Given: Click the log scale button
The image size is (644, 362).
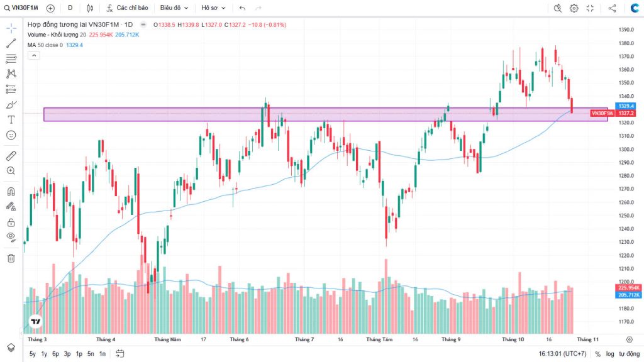Looking at the screenshot, I should 609,354.
